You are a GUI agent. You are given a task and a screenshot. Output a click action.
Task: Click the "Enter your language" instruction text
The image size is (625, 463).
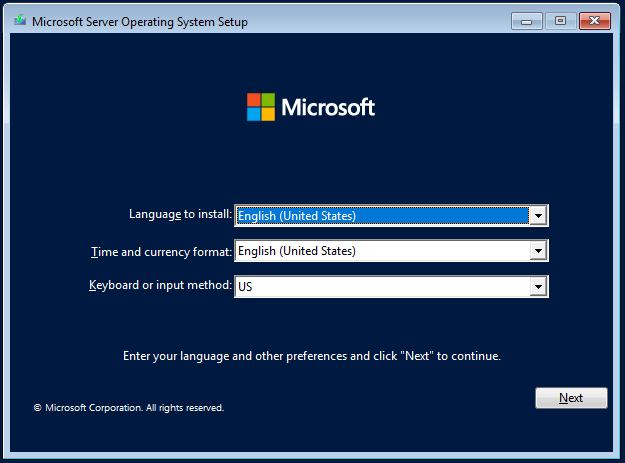click(312, 356)
